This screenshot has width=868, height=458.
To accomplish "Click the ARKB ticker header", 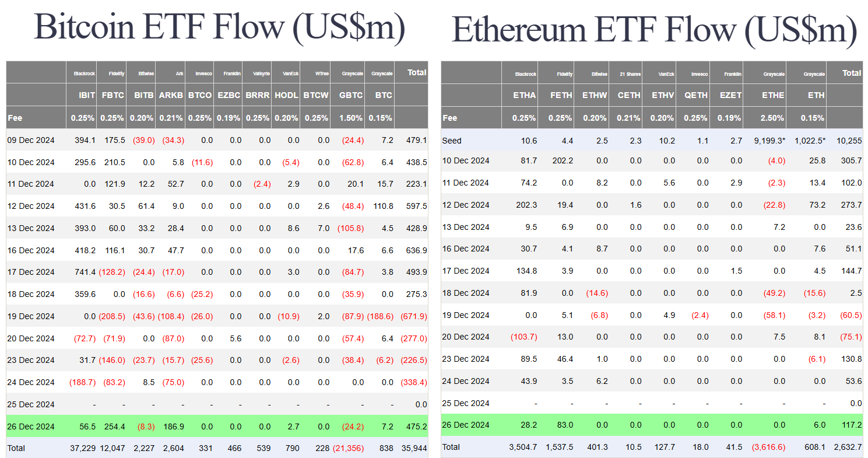I will point(171,95).
